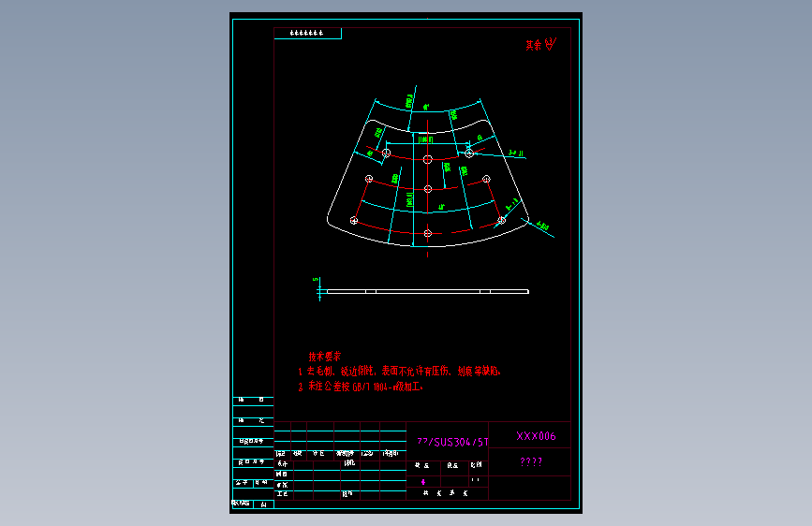The image size is (812, 526).
Task: Select the green thickness dimension 5
Action: (x=315, y=280)
